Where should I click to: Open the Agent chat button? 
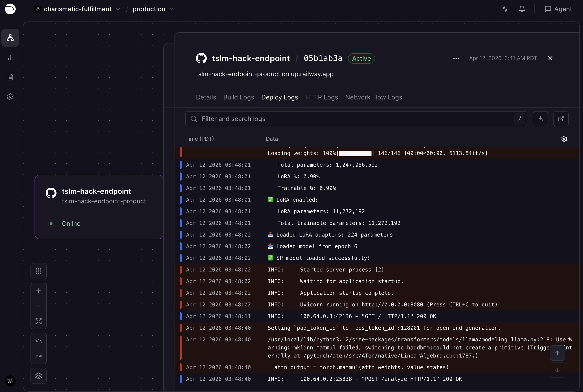tap(558, 9)
